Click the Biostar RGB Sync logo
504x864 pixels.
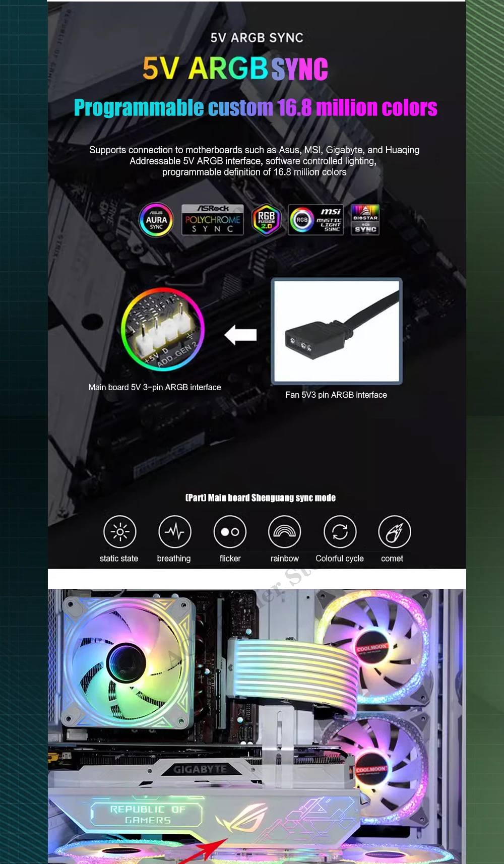point(365,220)
